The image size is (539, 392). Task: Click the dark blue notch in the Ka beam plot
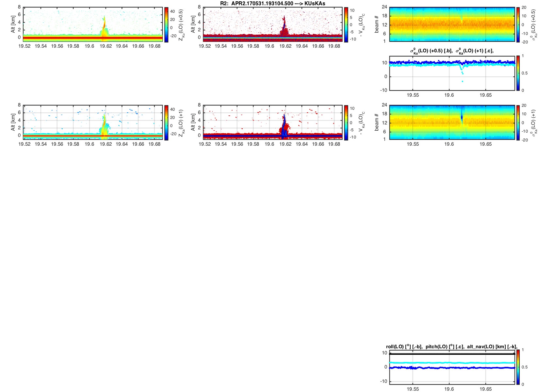(462, 117)
